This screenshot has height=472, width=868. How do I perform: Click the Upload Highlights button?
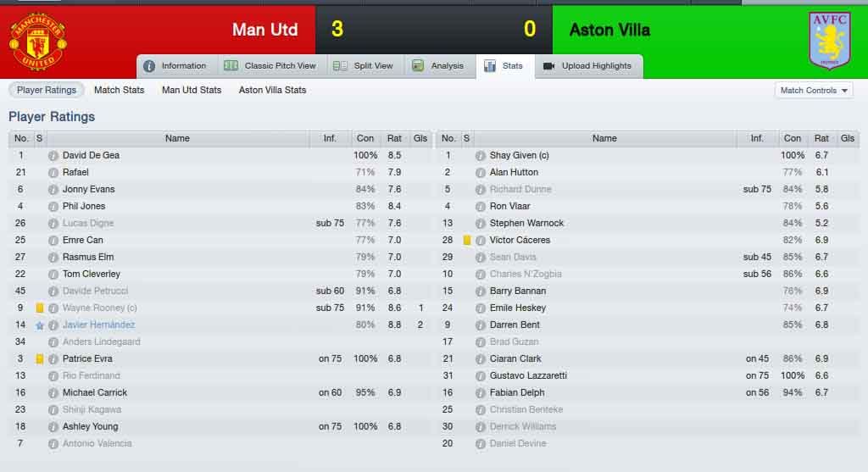pyautogui.click(x=588, y=66)
